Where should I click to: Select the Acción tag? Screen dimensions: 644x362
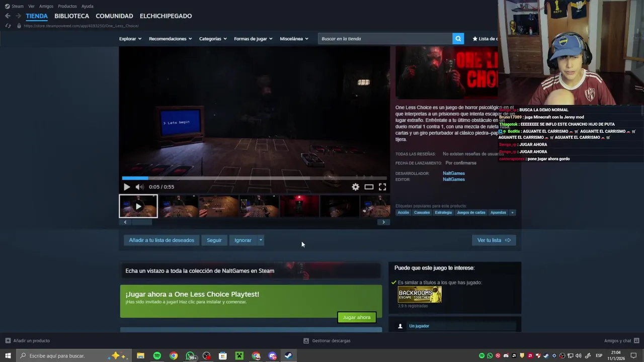click(x=404, y=213)
